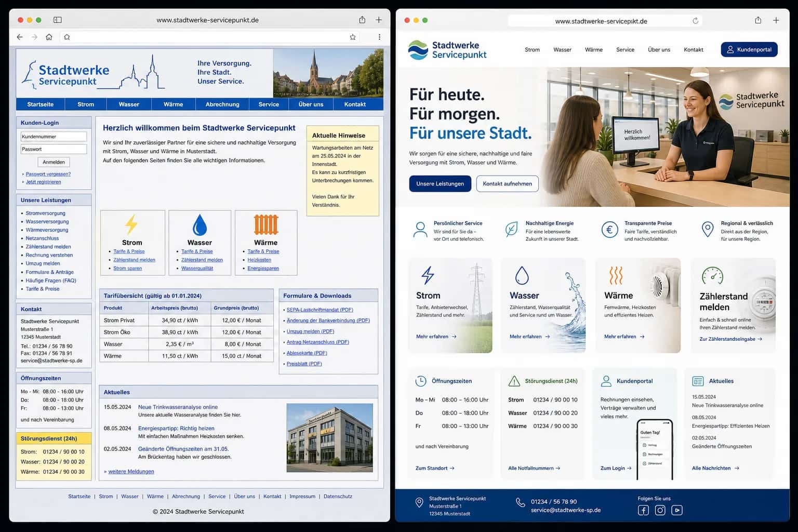Open Facebook icon in the footer

[x=643, y=510]
